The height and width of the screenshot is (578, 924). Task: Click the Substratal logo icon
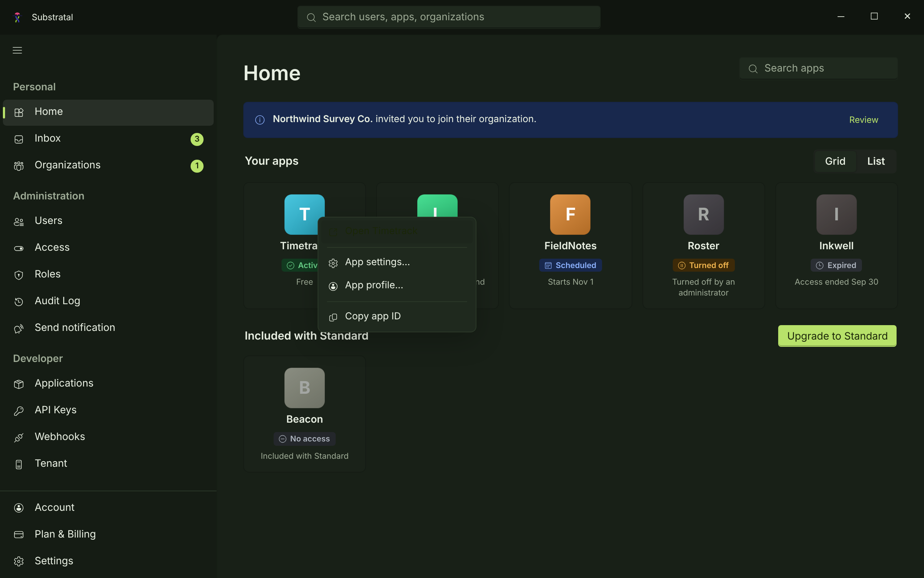click(17, 17)
